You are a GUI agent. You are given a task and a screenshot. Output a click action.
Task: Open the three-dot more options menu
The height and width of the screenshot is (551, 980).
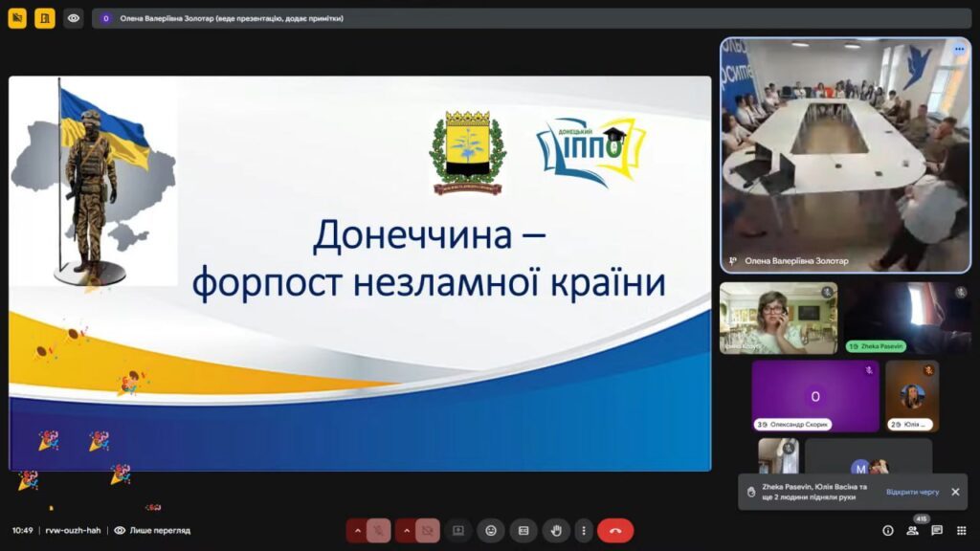point(583,530)
